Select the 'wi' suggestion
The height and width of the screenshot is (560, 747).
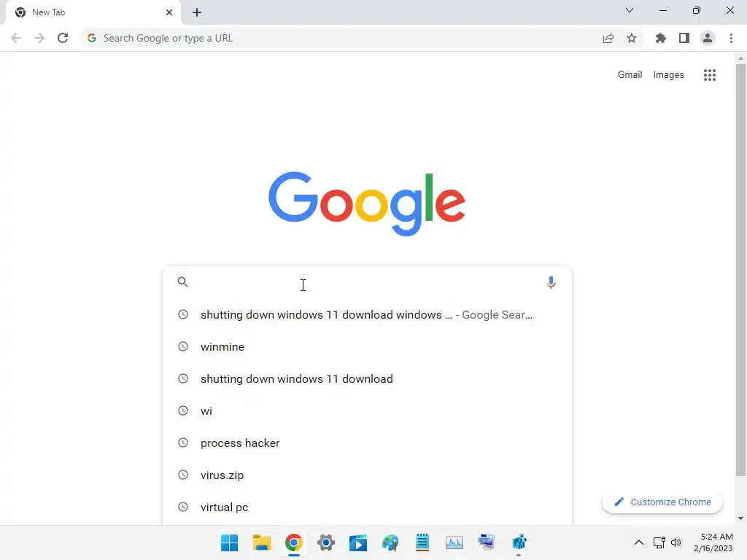coord(367,411)
